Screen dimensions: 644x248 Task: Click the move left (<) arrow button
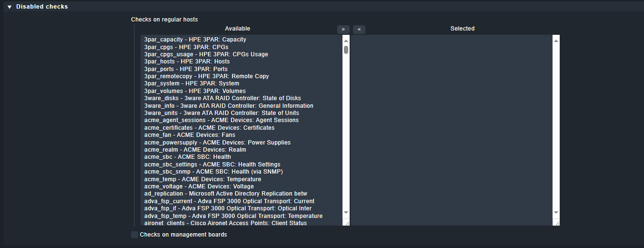(359, 30)
